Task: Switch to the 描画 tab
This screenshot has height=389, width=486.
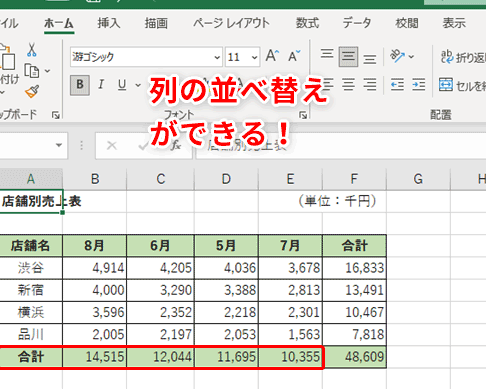Action: 156,23
